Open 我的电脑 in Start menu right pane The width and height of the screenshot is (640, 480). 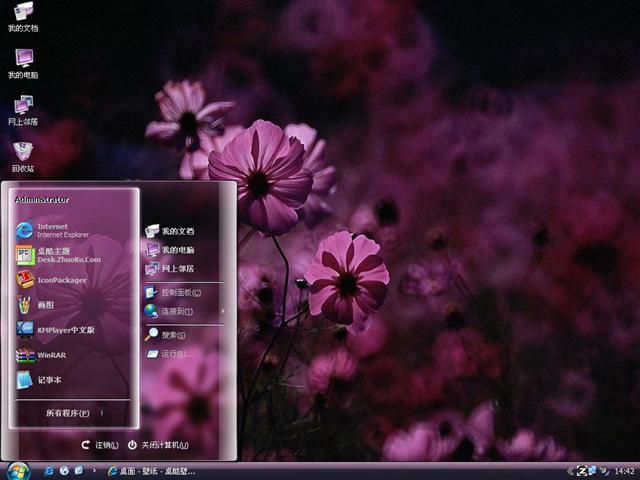170,249
